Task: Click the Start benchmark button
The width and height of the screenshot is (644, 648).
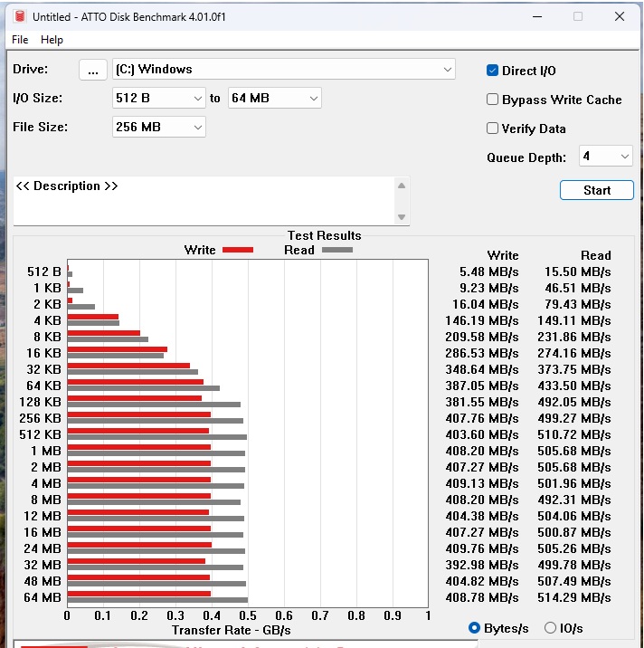Action: 596,190
